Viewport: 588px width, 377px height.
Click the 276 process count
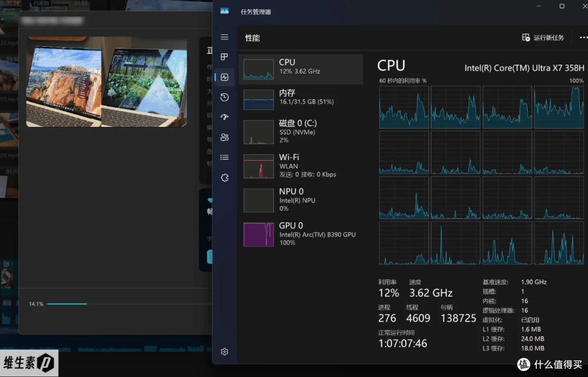(x=387, y=319)
